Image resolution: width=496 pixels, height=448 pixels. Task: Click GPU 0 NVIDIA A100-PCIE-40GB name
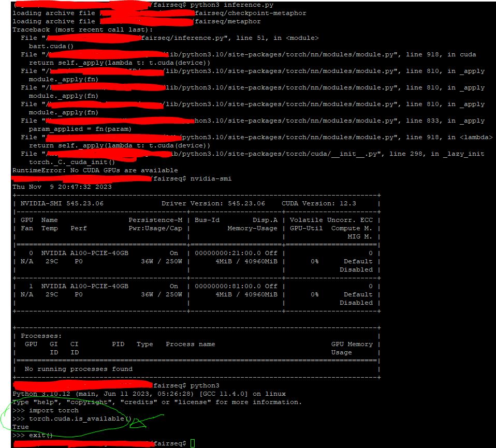click(84, 253)
